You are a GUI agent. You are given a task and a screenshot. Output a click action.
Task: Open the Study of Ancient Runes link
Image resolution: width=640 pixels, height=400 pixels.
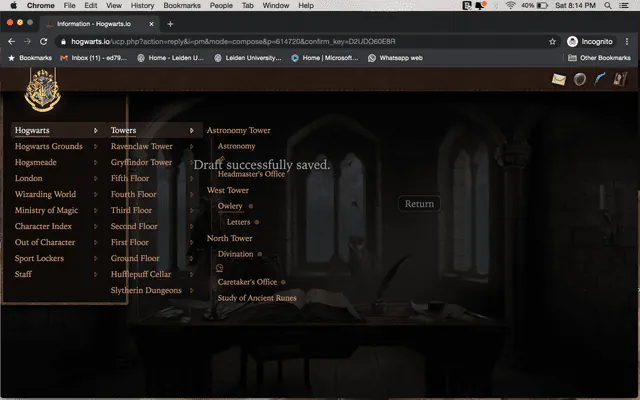point(257,298)
